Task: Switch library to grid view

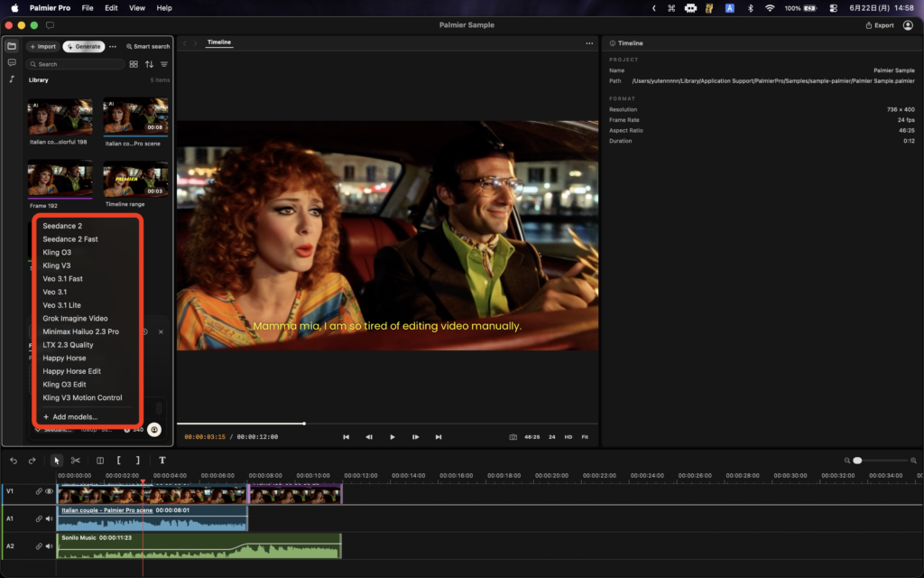Action: pyautogui.click(x=134, y=64)
